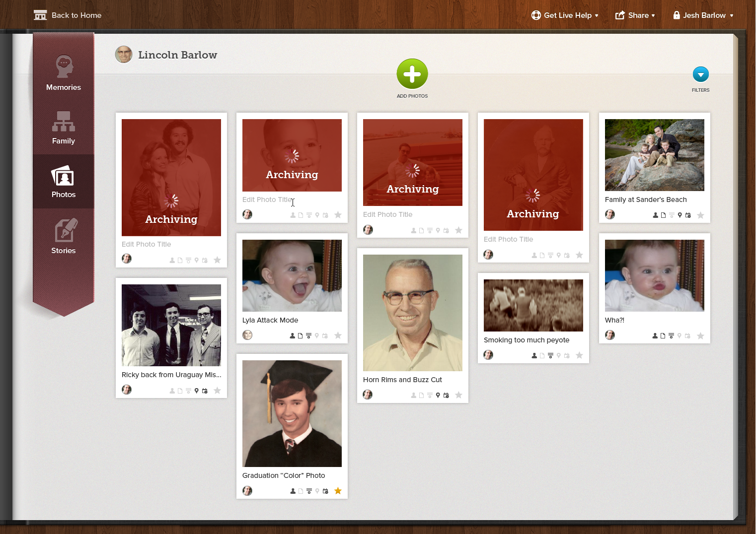Screen dimensions: 756x534
Task: Click people icon on Smoking too much peyote
Action: point(534,356)
